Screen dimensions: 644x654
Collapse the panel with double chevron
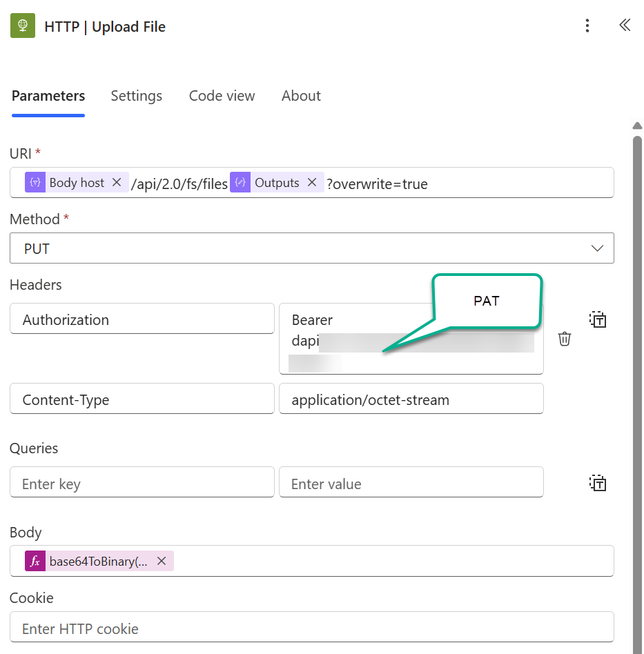[625, 25]
